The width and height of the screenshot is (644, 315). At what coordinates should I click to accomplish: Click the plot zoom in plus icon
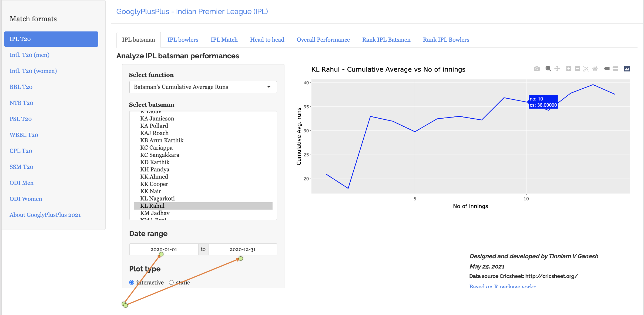[569, 69]
